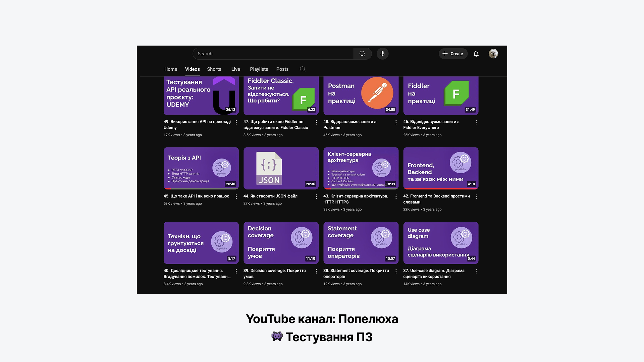Open options for the Use-case diagram video
Image resolution: width=644 pixels, height=362 pixels.
476,271
